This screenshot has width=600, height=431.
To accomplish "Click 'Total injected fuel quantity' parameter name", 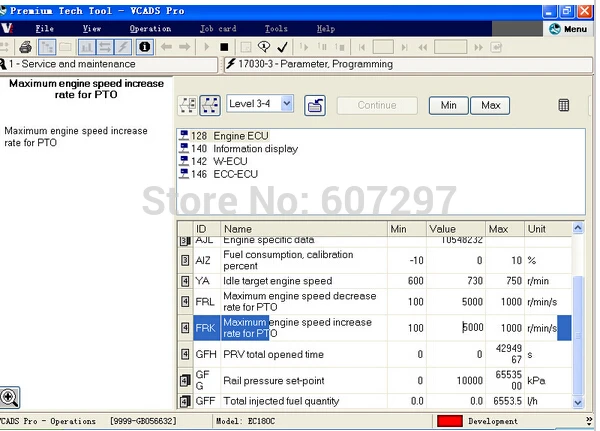I will coord(281,401).
